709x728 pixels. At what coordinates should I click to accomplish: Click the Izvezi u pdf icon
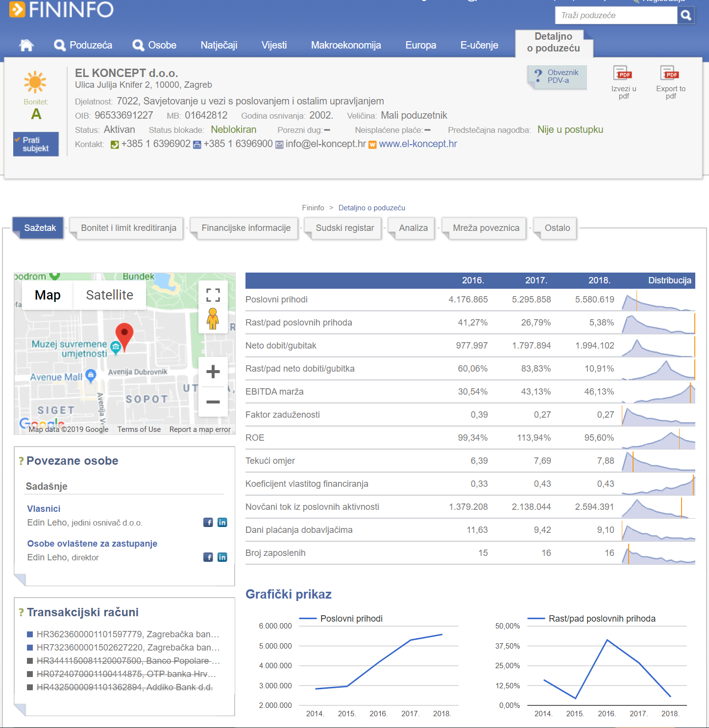click(623, 74)
